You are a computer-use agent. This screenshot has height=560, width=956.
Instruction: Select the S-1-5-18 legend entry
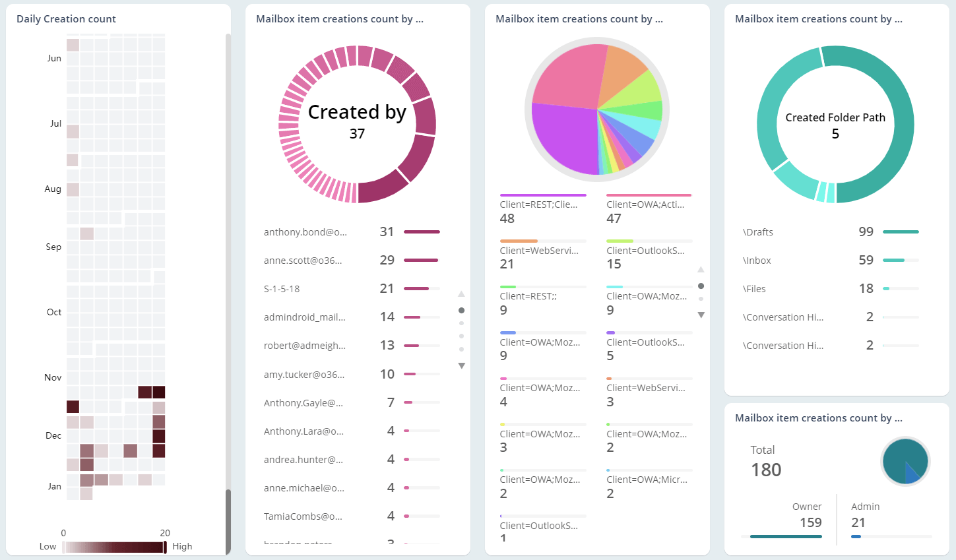click(282, 289)
